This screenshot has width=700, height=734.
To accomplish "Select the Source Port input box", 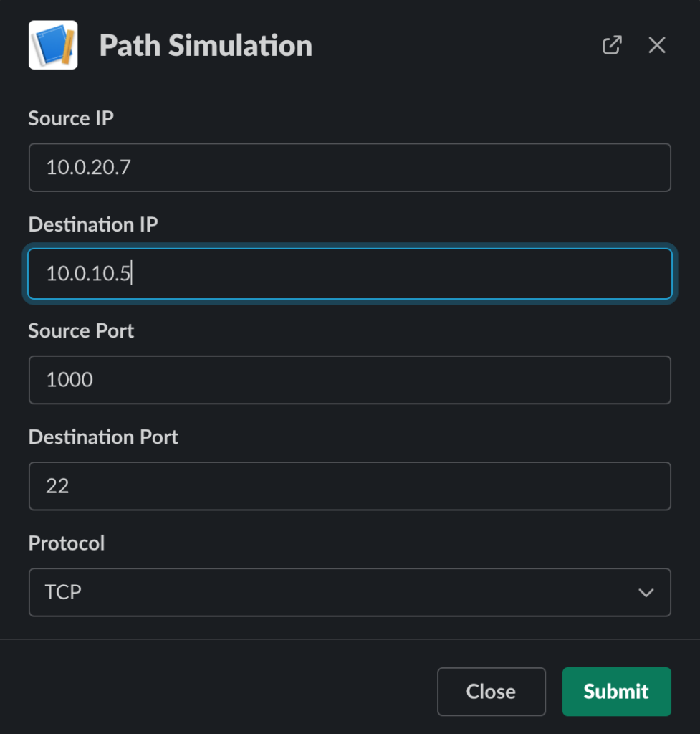I will pyautogui.click(x=350, y=380).
